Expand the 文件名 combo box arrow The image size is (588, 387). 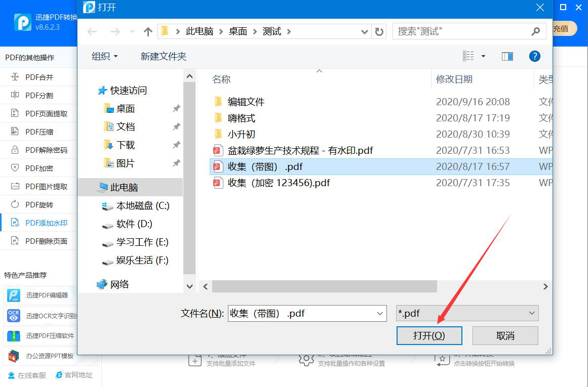(380, 314)
